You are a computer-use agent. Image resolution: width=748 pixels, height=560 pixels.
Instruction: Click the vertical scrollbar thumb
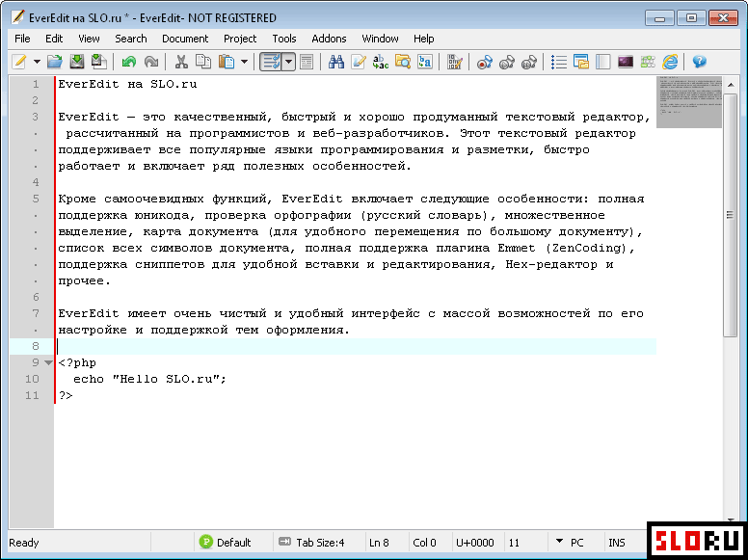tap(731, 215)
